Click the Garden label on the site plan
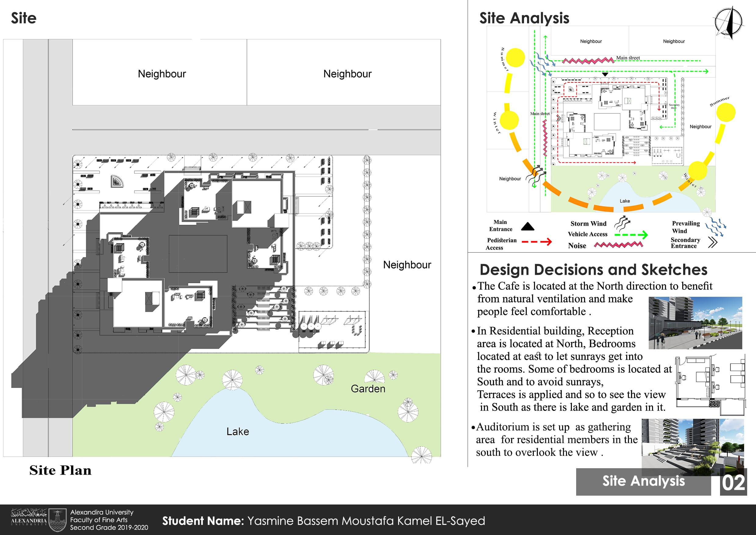This screenshot has height=535, width=756. (x=368, y=389)
